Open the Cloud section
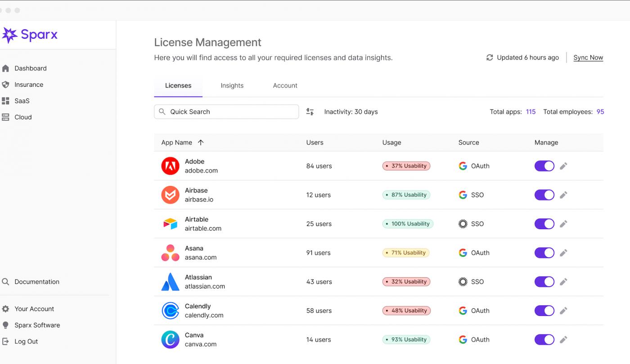The width and height of the screenshot is (630, 364). 23,117
